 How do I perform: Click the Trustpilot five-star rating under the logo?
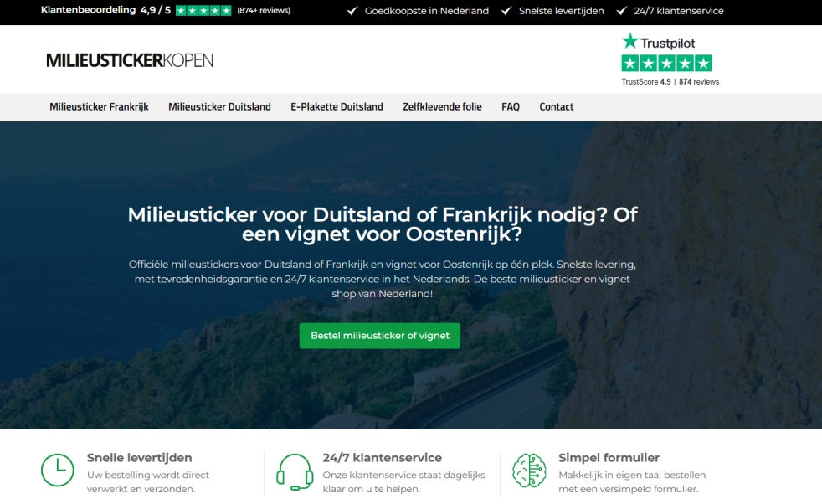(666, 64)
